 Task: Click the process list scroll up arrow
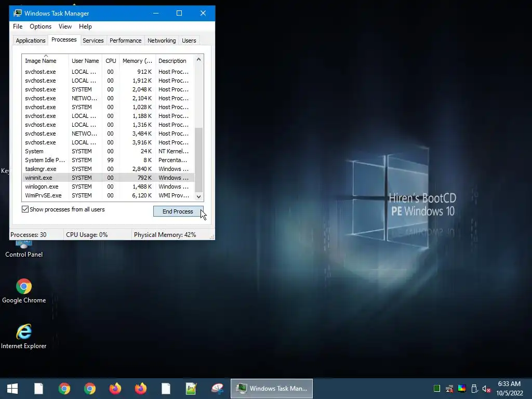pos(199,59)
